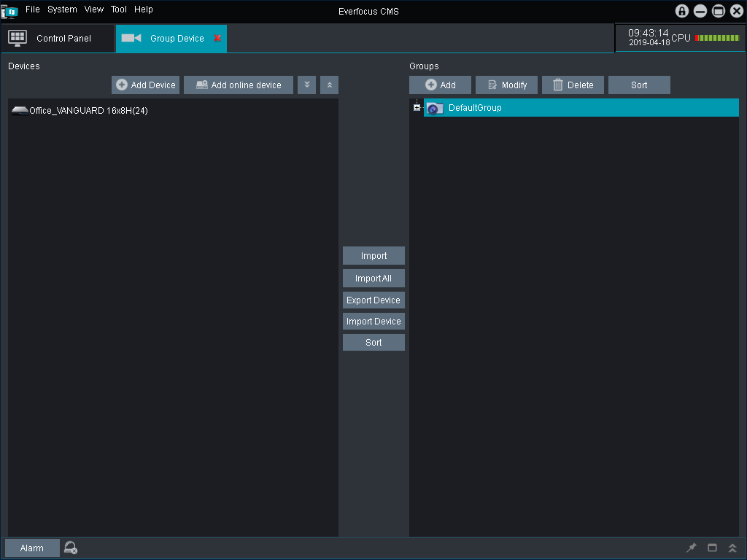Collapse the bottom bar with the double chevron
Image resolution: width=747 pixels, height=560 pixels.
click(x=732, y=548)
